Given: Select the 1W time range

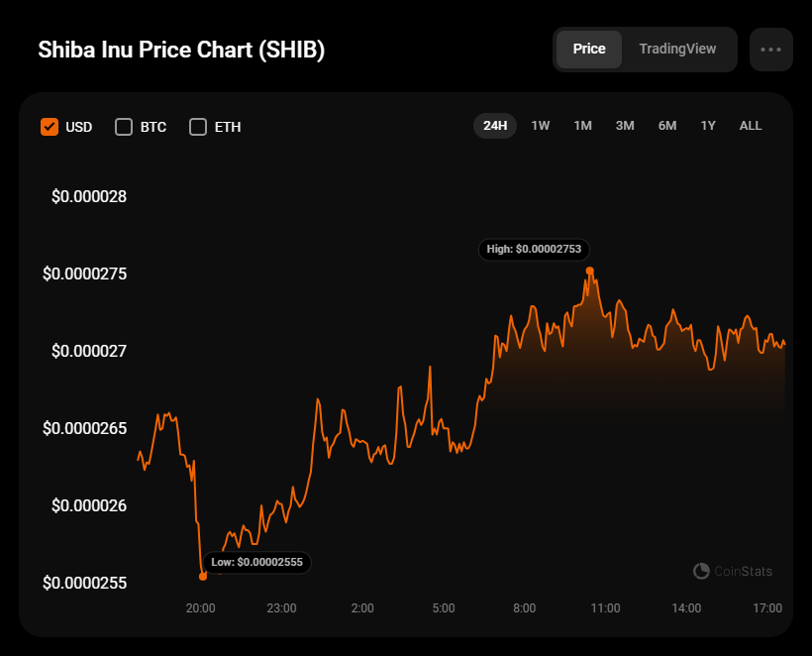Looking at the screenshot, I should [541, 126].
